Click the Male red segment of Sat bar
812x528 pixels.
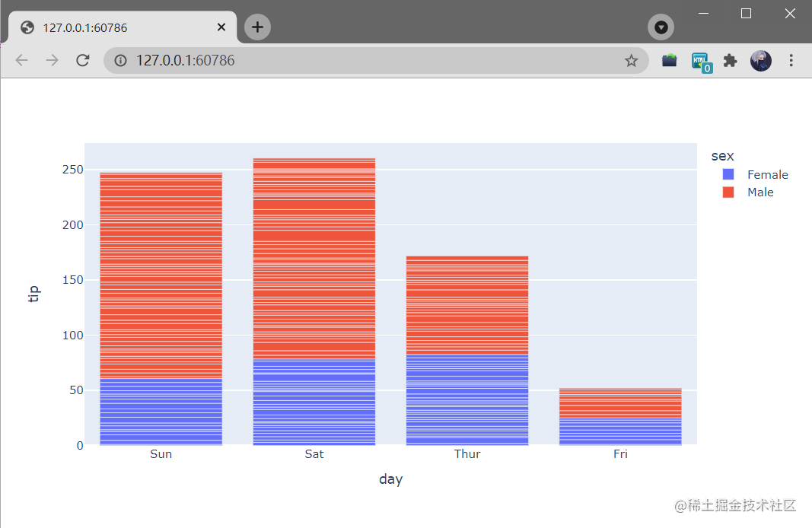click(x=314, y=259)
